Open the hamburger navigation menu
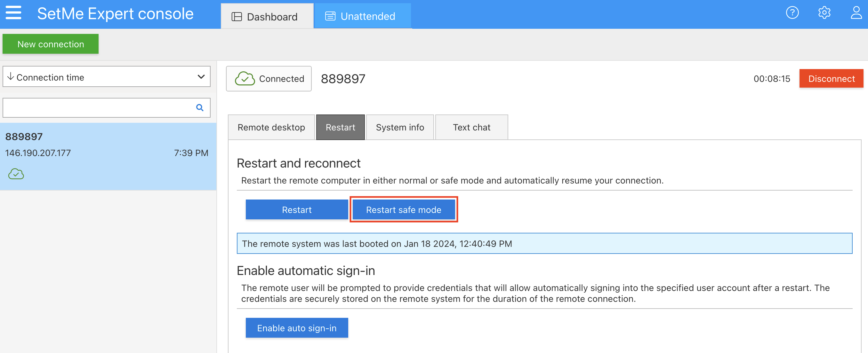 point(13,13)
